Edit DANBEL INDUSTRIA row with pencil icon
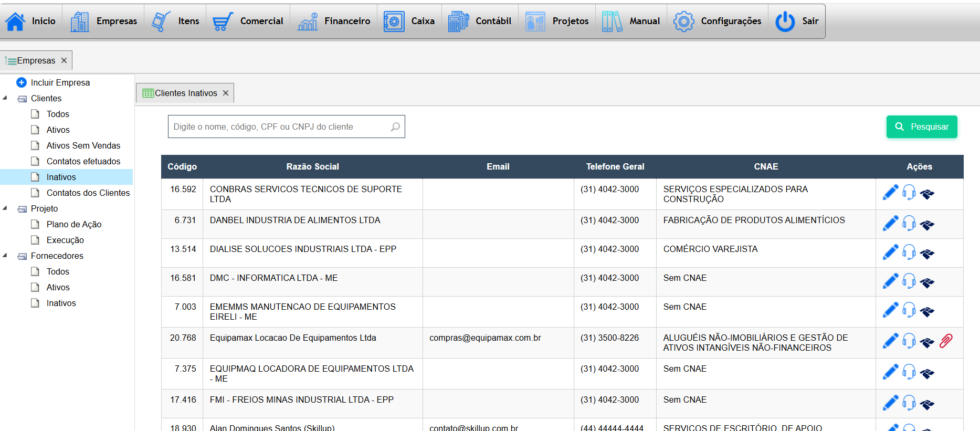 pyautogui.click(x=891, y=224)
